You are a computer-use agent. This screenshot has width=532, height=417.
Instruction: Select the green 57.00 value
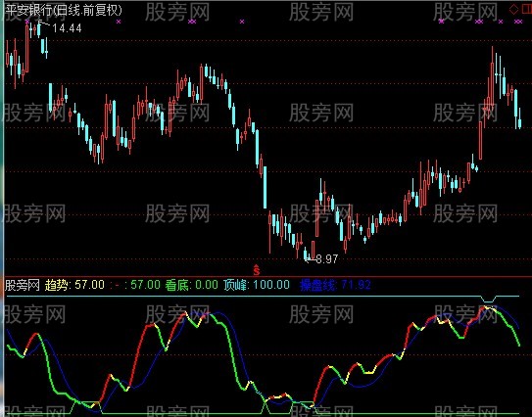point(145,285)
